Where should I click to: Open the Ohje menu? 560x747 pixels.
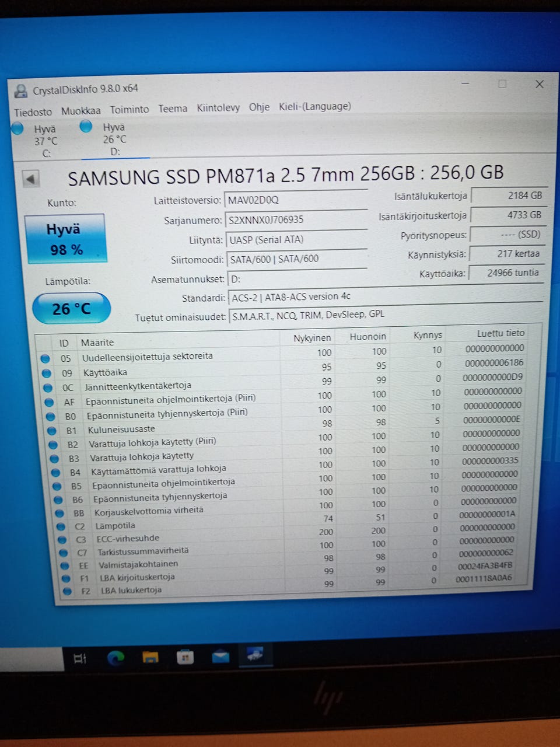(x=259, y=107)
